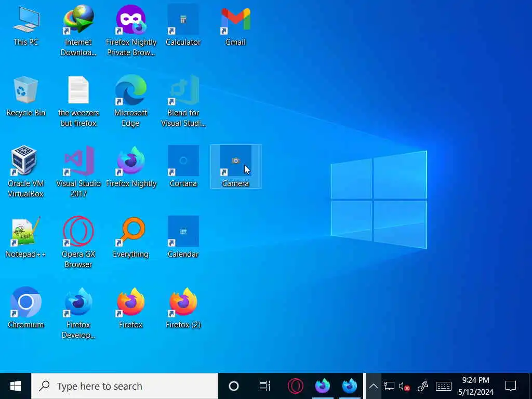Screen dimensions: 532x399
Task: Select the Oracle VM VirtualBox shortcut
Action: [26, 171]
